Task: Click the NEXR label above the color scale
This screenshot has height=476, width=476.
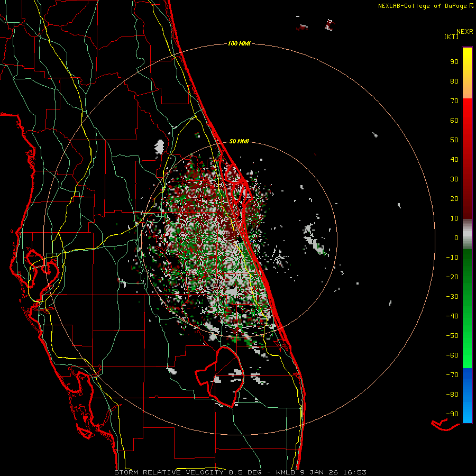Action: click(464, 32)
